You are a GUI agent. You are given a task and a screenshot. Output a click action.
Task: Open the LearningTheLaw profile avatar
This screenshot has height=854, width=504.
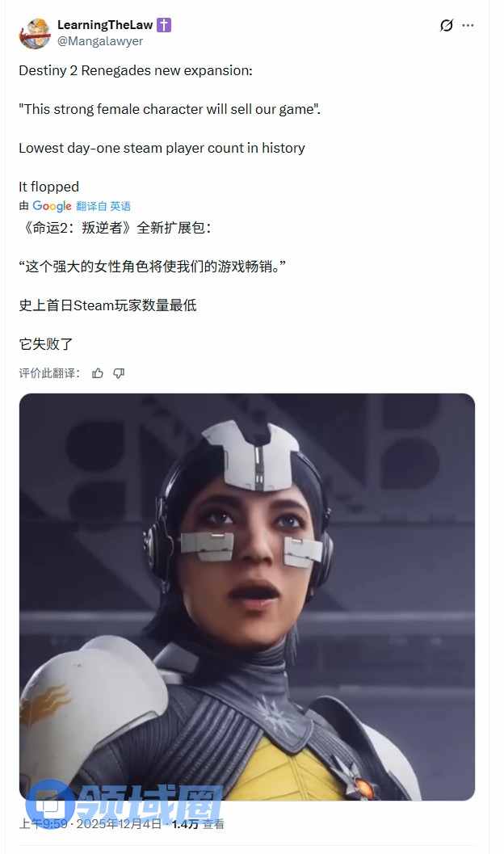pyautogui.click(x=35, y=33)
